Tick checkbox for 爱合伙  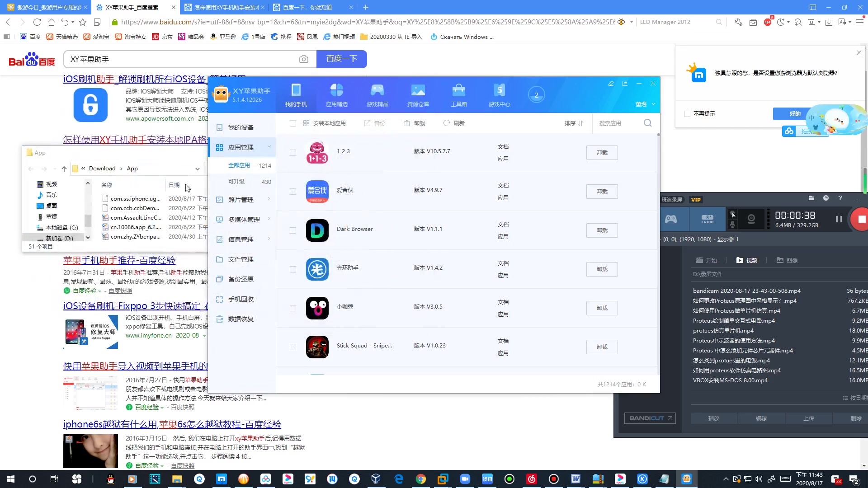pos(292,192)
